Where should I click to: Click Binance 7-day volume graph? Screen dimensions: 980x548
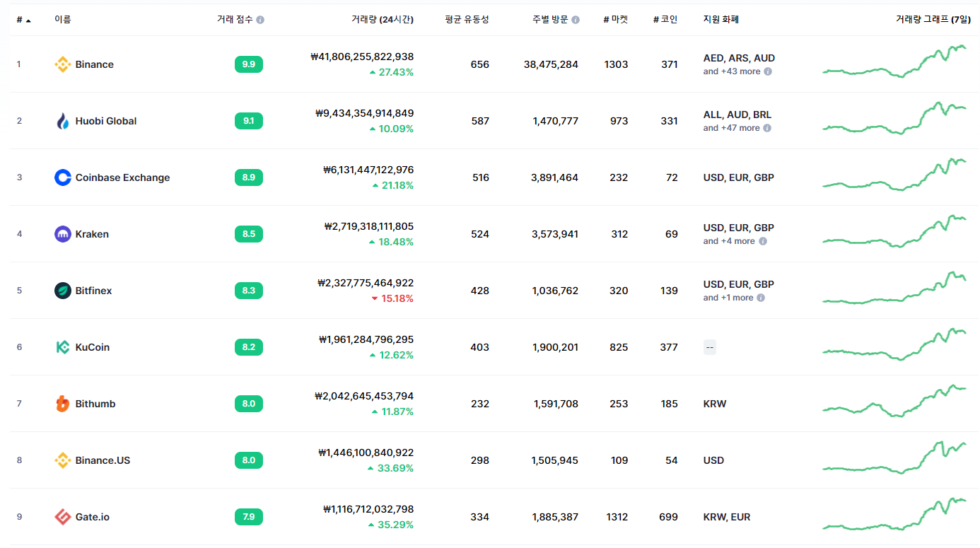(894, 62)
